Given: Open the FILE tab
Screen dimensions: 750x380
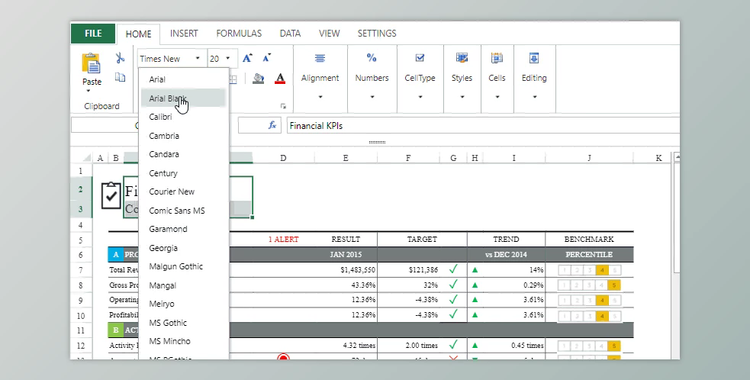Looking at the screenshot, I should click(93, 34).
